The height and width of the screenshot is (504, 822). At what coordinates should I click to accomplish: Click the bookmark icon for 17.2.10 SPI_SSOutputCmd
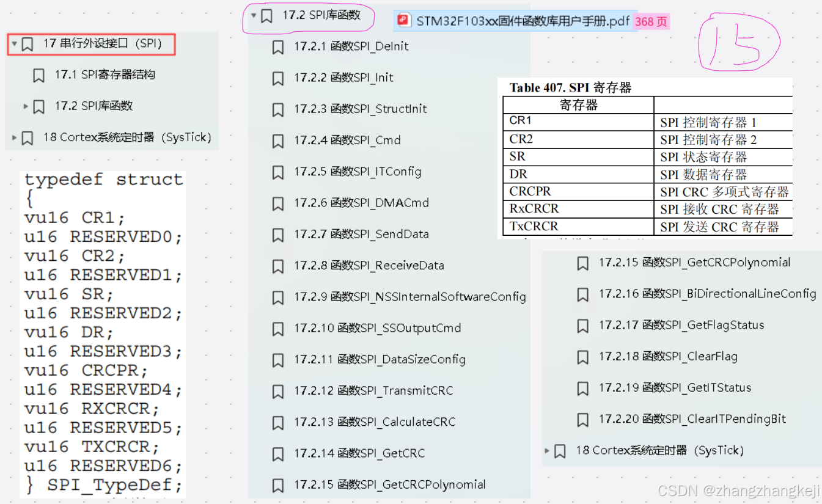(x=278, y=329)
